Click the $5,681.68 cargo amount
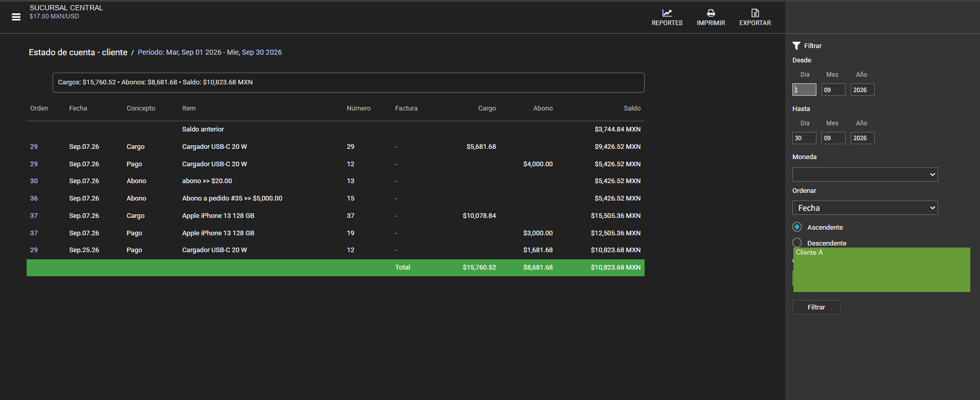The height and width of the screenshot is (400, 980). [x=481, y=147]
